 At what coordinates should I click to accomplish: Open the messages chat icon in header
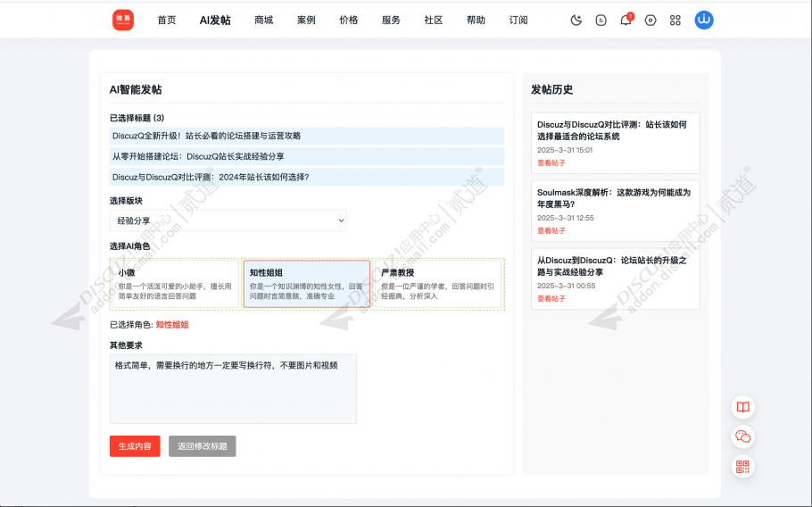601,21
